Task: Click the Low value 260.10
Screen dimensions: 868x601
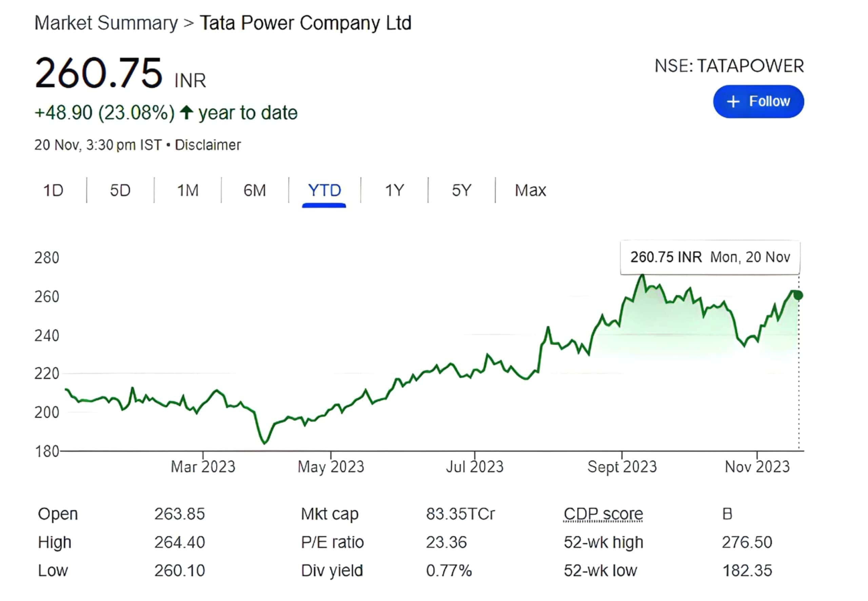Action: [x=179, y=570]
